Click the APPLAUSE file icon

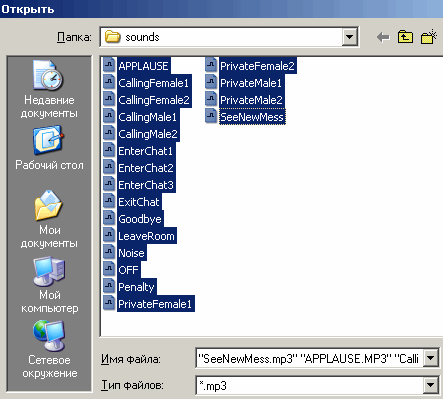[109, 65]
